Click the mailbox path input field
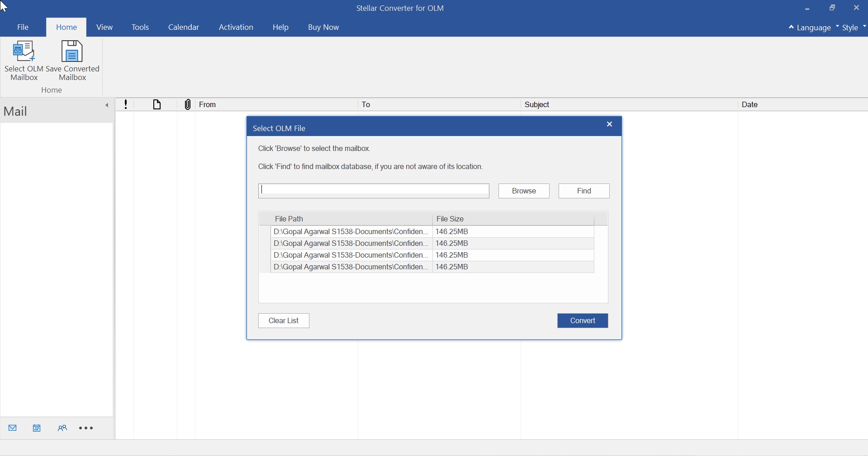The image size is (868, 456). tap(374, 191)
